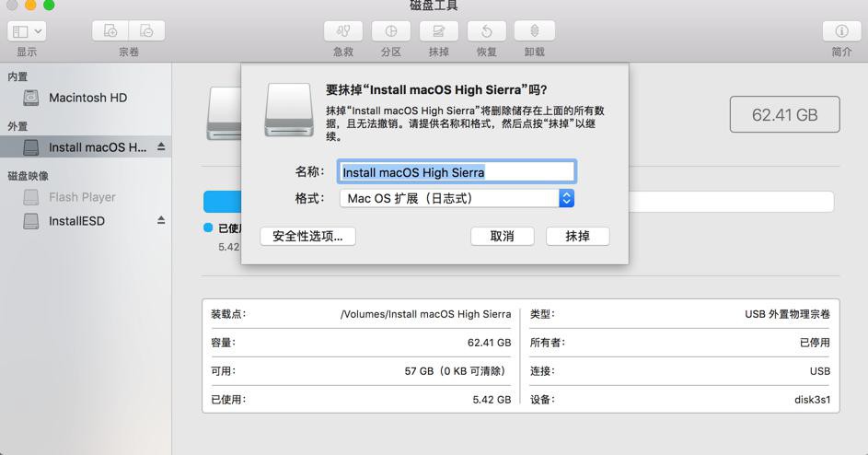The width and height of the screenshot is (868, 455).
Task: Click the Flash Player disk icon
Action: 31,197
